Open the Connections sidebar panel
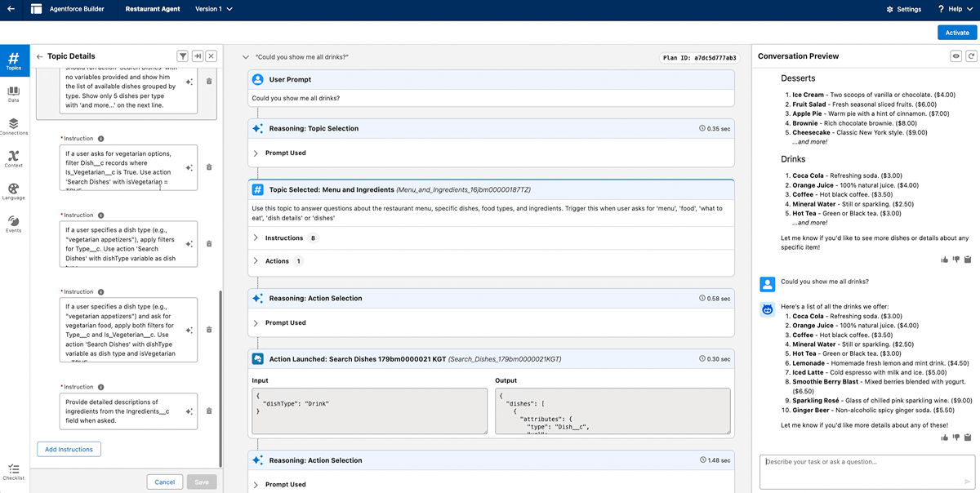Viewport: 980px width, 493px height. [x=14, y=126]
